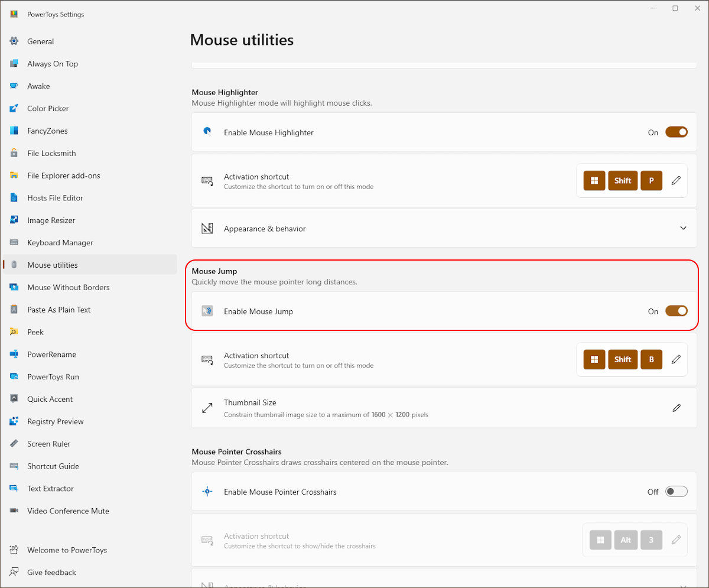Select the Screen Ruler icon
The image size is (709, 588).
coord(14,444)
